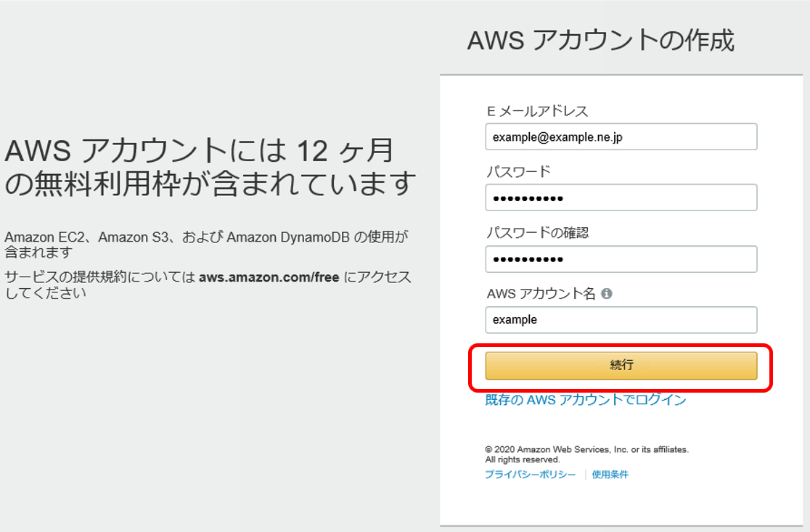Focus the AWS アカウント名 field containing example
810x532 pixels.
coord(621,320)
